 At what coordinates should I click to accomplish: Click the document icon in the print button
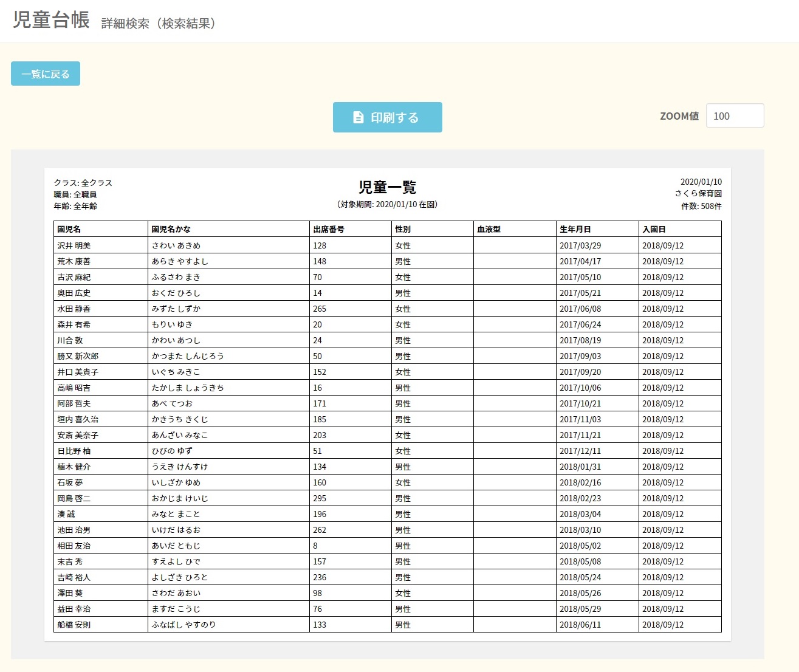[358, 117]
